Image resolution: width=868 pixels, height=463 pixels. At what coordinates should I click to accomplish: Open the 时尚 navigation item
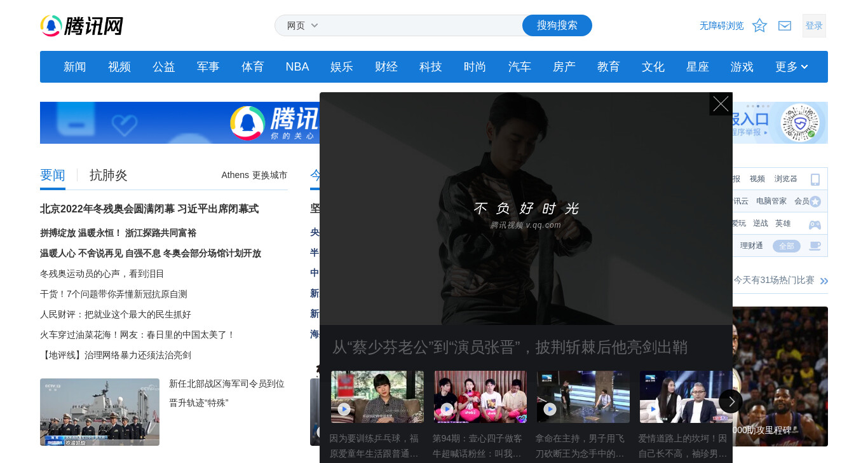pyautogui.click(x=475, y=67)
